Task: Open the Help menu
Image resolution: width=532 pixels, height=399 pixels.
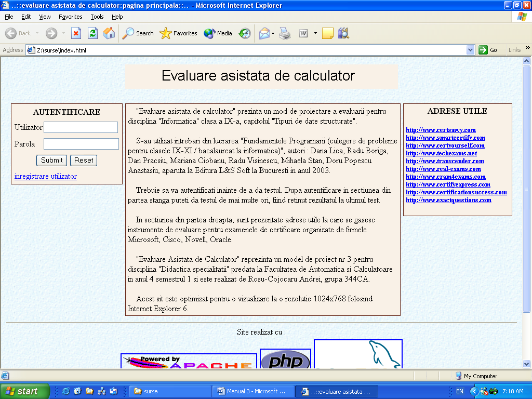Action: (117, 17)
